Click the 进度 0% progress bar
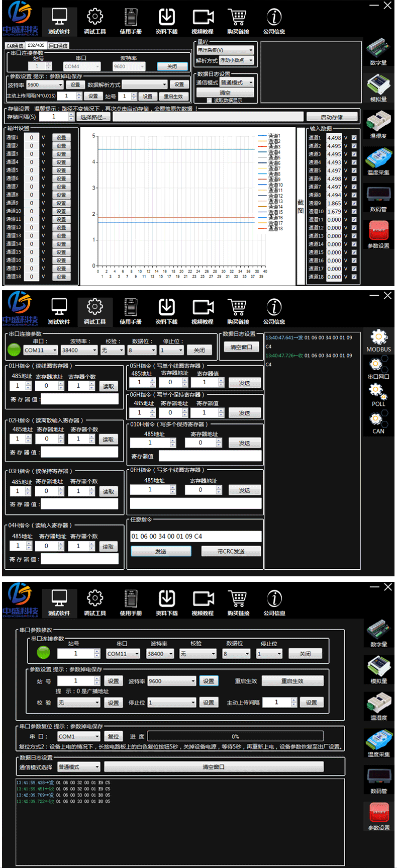 point(235,736)
